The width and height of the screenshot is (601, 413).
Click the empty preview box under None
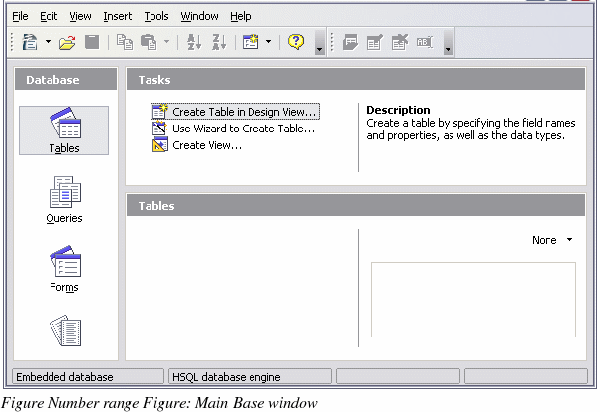click(x=473, y=299)
